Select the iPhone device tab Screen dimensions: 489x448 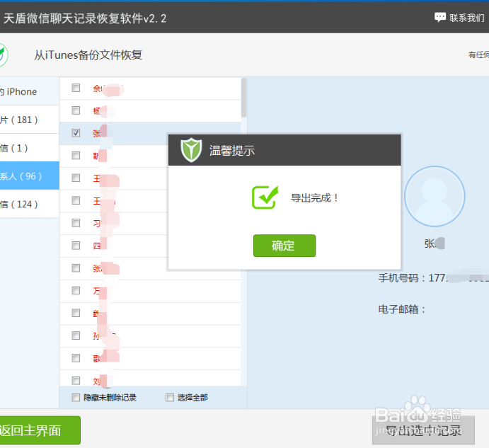point(29,91)
